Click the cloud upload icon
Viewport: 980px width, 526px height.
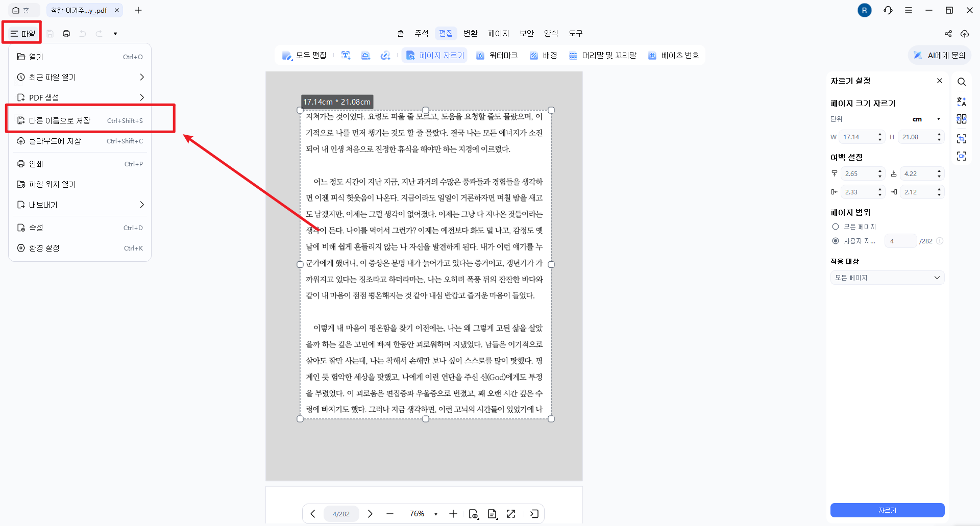tap(965, 34)
